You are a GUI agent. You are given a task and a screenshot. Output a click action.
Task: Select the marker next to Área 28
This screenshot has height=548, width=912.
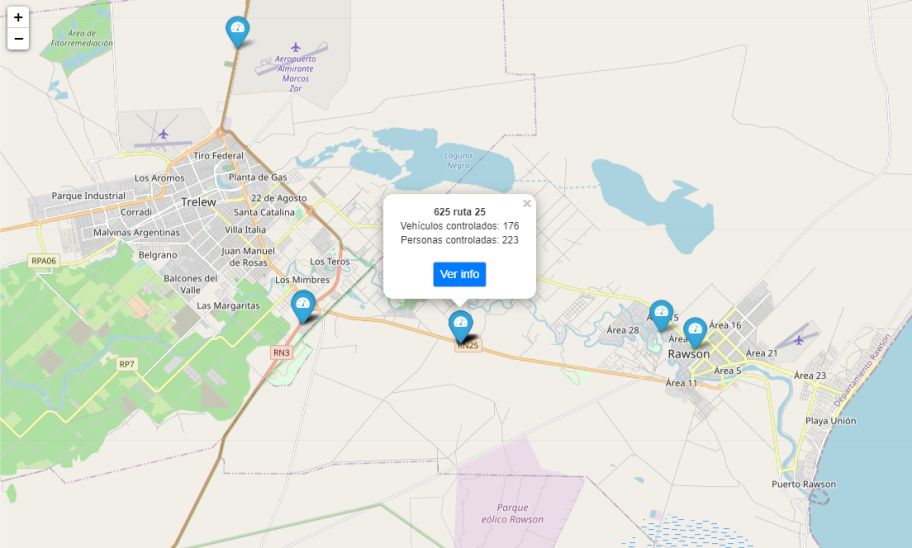tap(660, 314)
